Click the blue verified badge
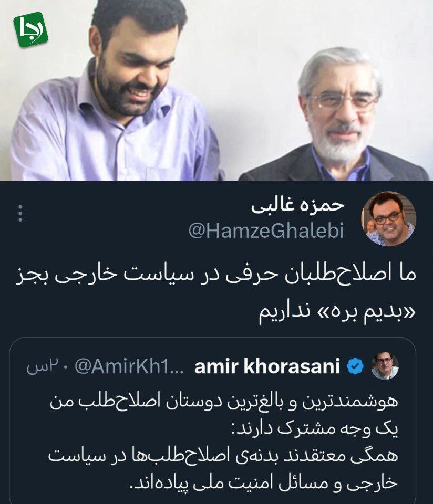 355,366
